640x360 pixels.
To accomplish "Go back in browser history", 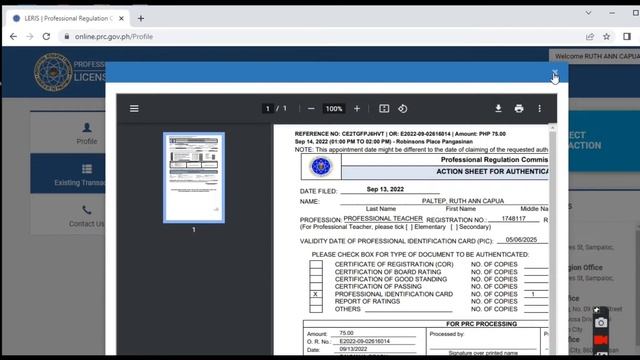I will click(x=13, y=36).
